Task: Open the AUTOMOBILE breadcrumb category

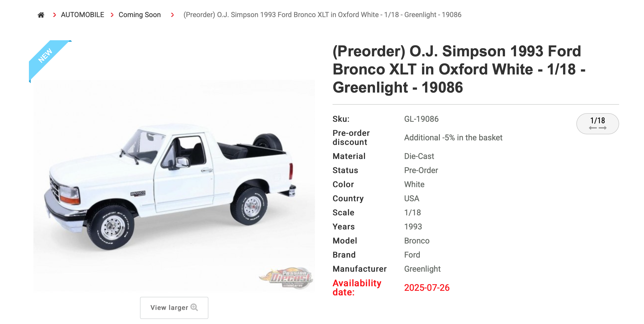Action: click(x=82, y=15)
